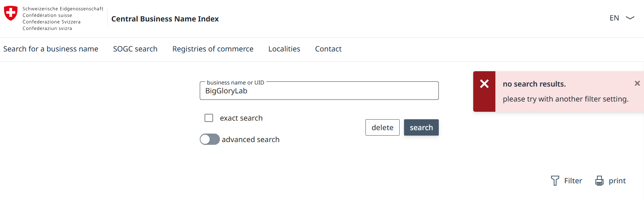Open the Localities page
The height and width of the screenshot is (200, 644).
pyautogui.click(x=284, y=49)
